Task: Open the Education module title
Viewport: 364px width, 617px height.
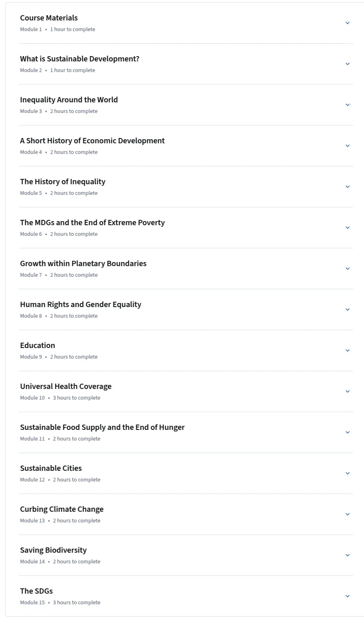Action: [x=38, y=346]
